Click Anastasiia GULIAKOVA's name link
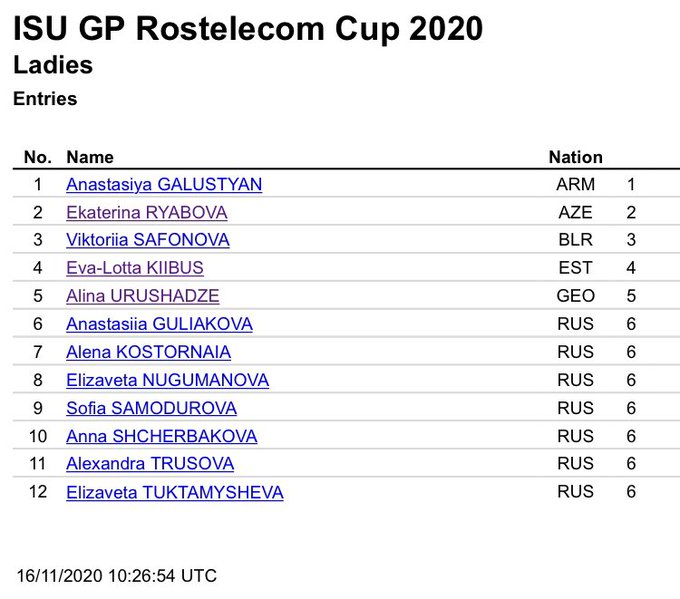 click(159, 324)
